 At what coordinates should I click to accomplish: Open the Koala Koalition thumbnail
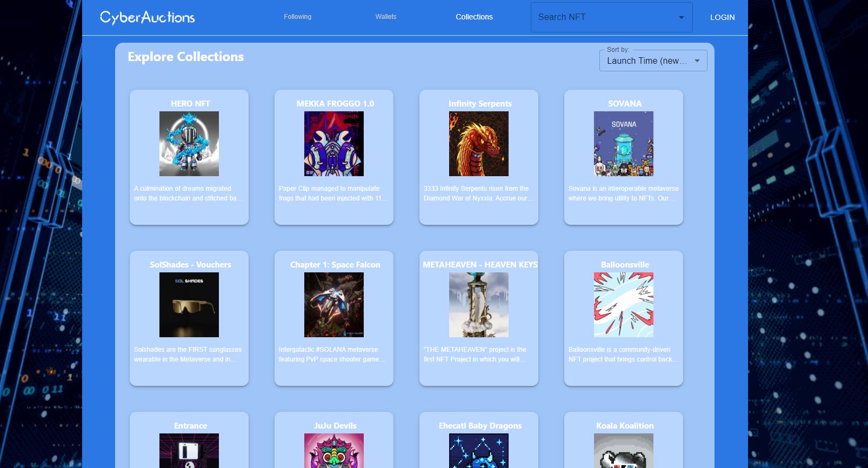coord(624,451)
